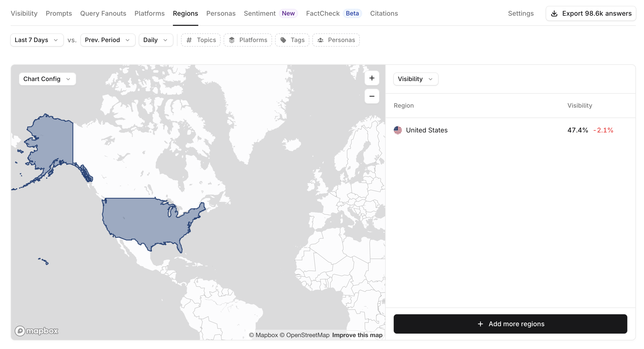Open the Visibility tab
Screen dimensions: 644x349
coord(24,13)
